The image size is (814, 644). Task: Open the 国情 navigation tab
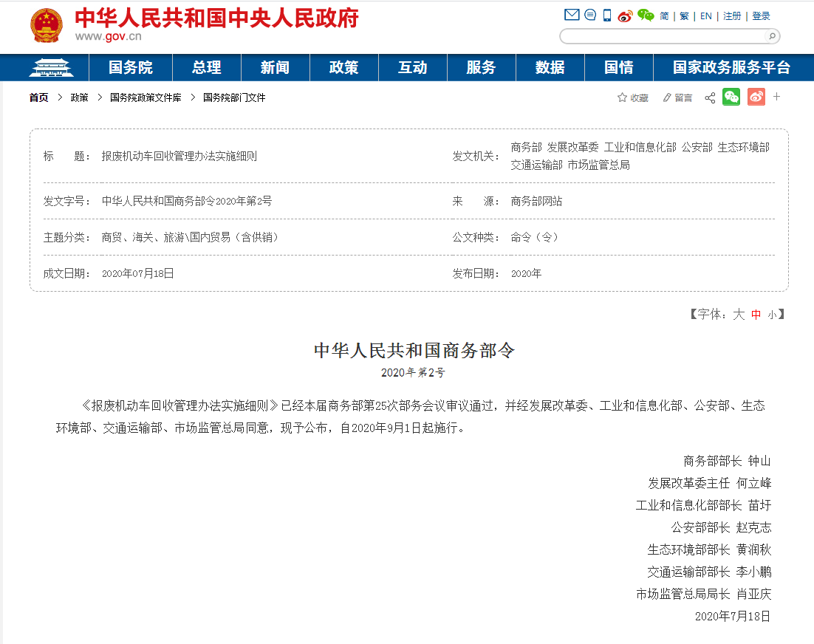619,67
